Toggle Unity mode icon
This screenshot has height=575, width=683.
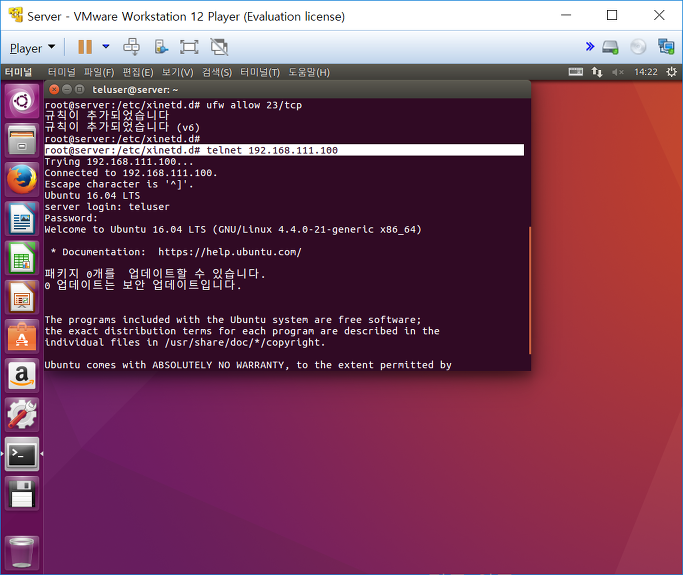219,47
